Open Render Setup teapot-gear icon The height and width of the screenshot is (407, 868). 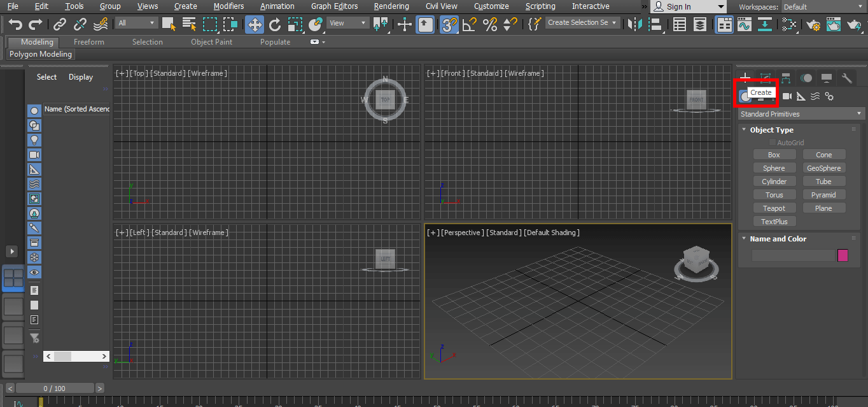813,25
